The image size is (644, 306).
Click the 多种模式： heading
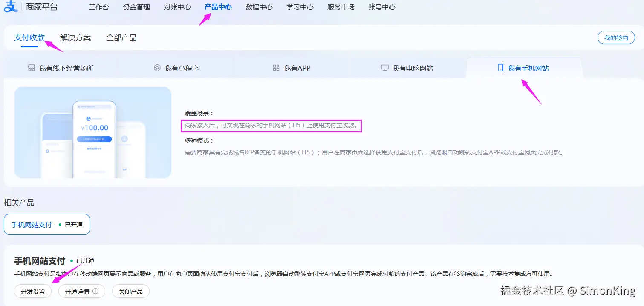[199, 140]
